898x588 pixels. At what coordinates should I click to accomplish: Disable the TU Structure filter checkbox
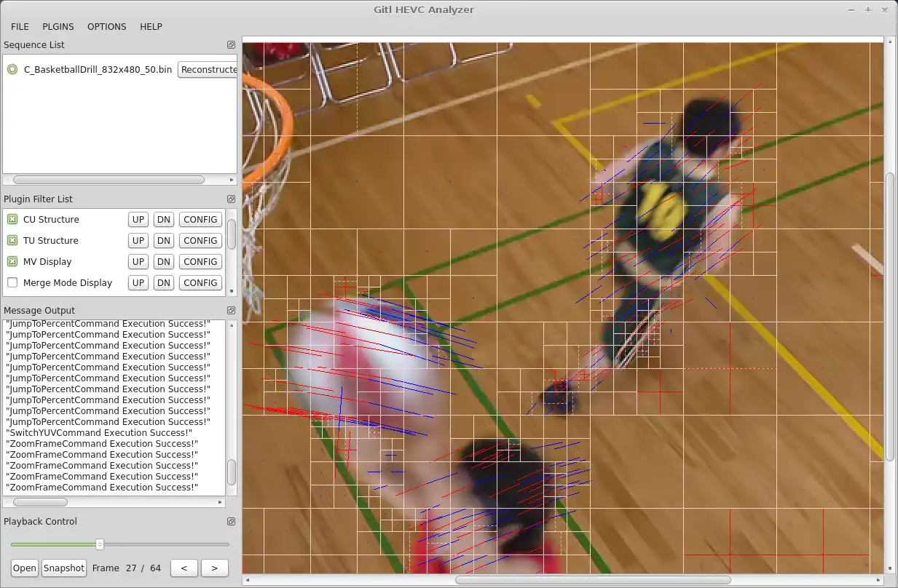(12, 241)
